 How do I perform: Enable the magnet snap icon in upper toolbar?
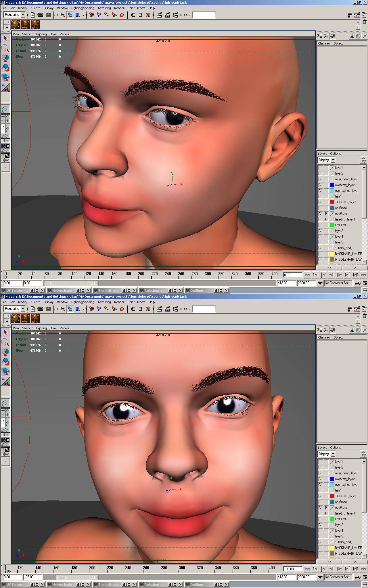click(x=122, y=15)
